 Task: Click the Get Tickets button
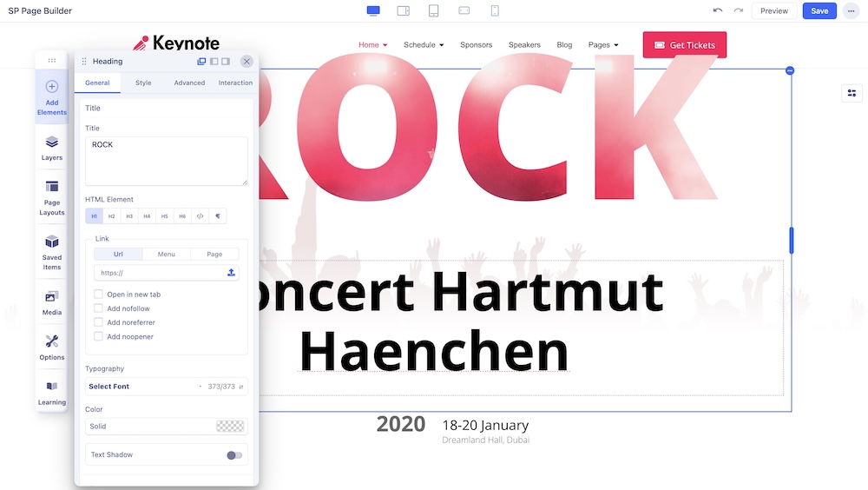click(684, 45)
